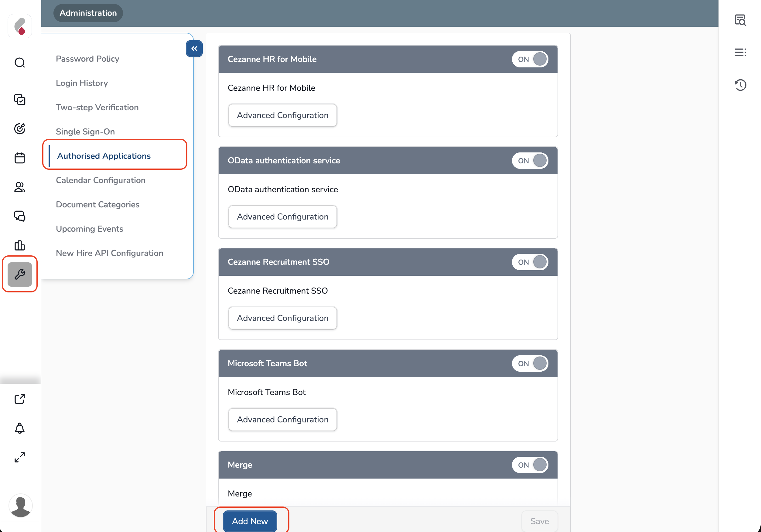Viewport: 761px width, 532px height.
Task: Click the search magnifier icon in sidebar
Action: tap(19, 63)
